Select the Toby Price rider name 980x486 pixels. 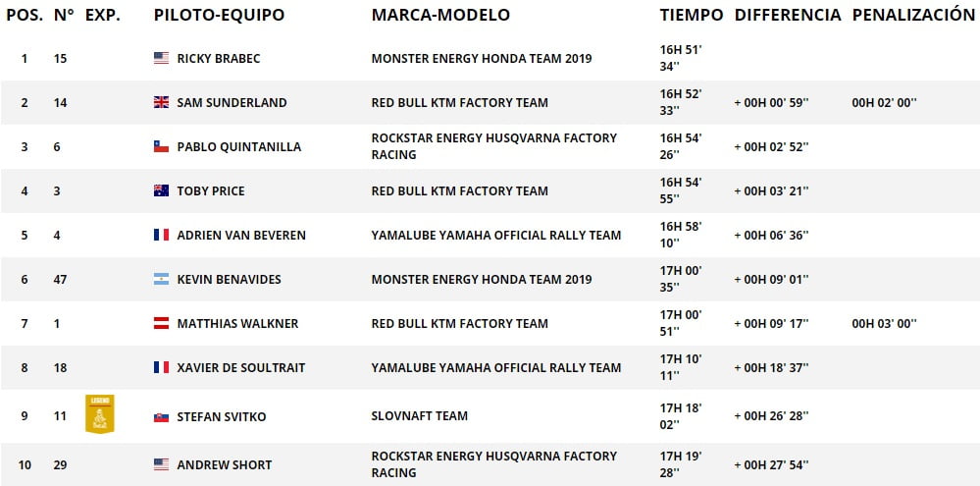tap(211, 191)
